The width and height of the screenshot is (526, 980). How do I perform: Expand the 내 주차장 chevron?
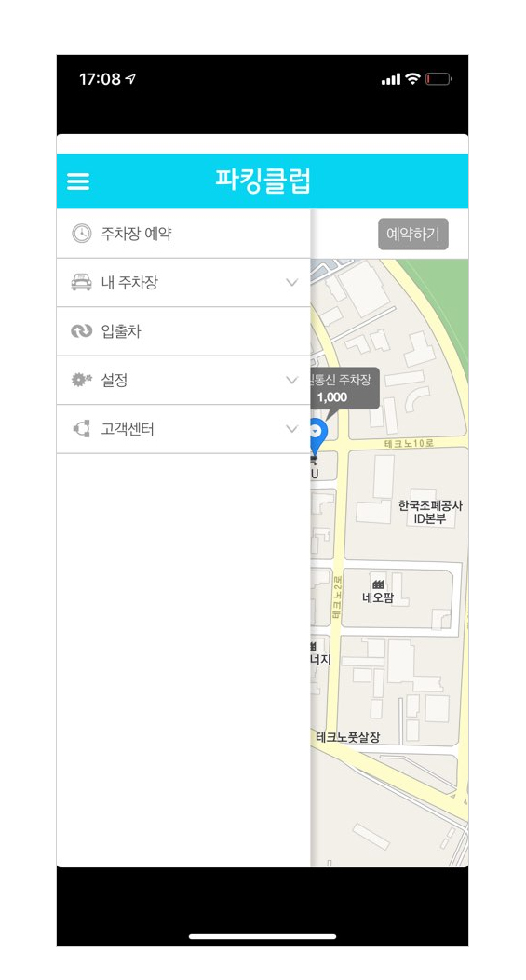[x=291, y=283]
